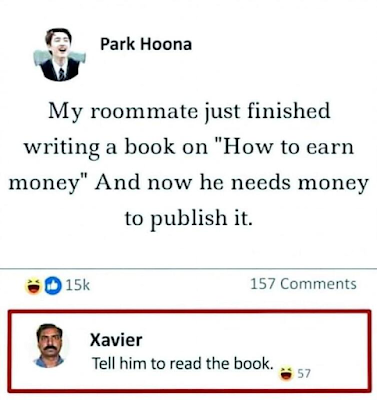Click the quoted title 'How to earn'
This screenshot has height=400, width=377.
288,147
